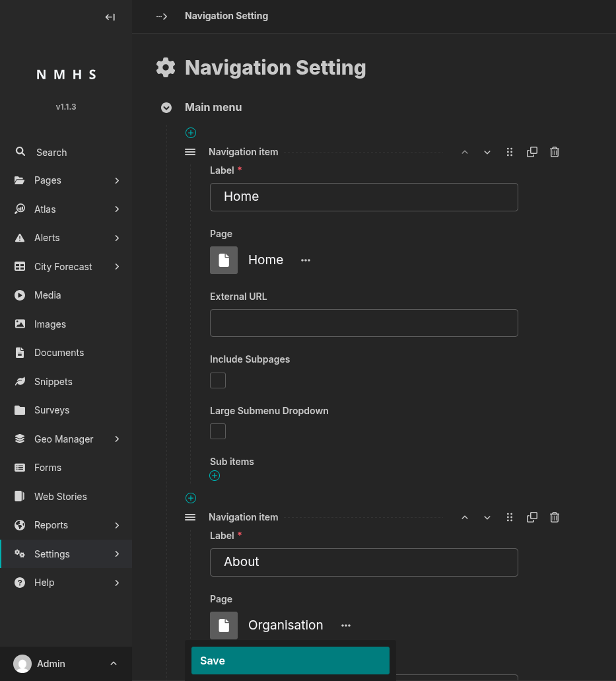Image resolution: width=616 pixels, height=681 pixels.
Task: Move the Home navigation item up
Action: 465,152
